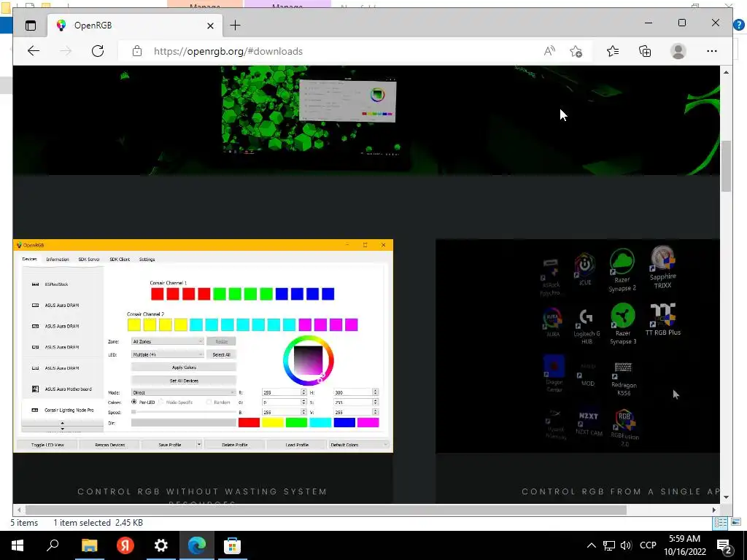Switch File Explorer to details view icon
Screen dimensions: 747x560
pyautogui.click(x=720, y=522)
